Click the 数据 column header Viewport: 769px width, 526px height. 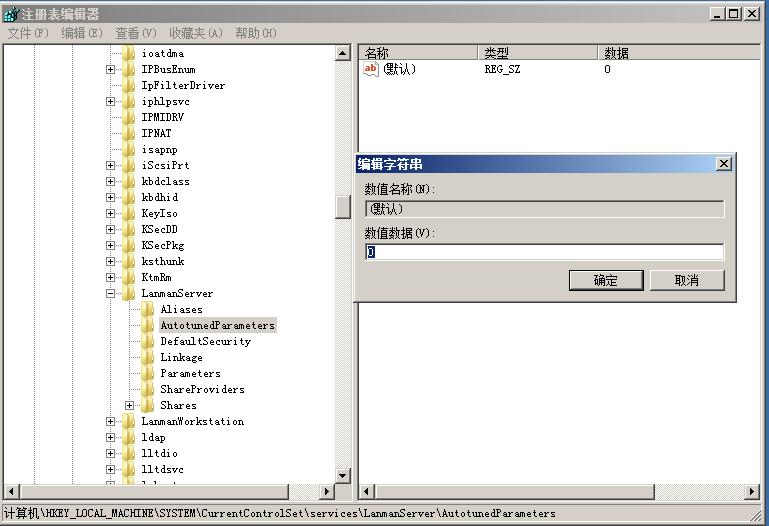coord(679,52)
